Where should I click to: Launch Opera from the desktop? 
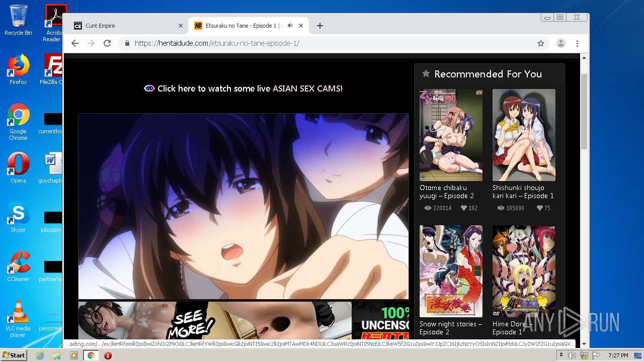18,168
